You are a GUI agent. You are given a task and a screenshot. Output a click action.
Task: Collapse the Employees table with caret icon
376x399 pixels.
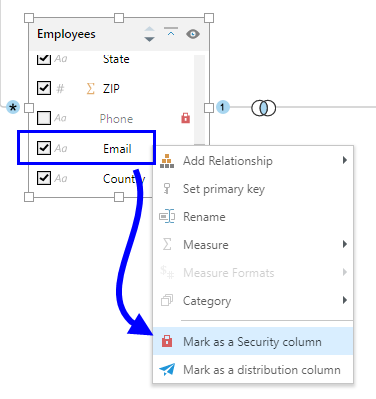[x=171, y=32]
